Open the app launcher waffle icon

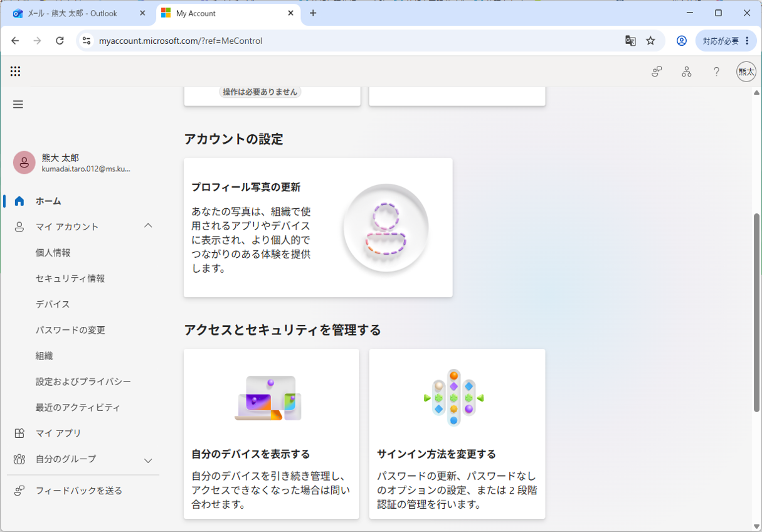16,72
